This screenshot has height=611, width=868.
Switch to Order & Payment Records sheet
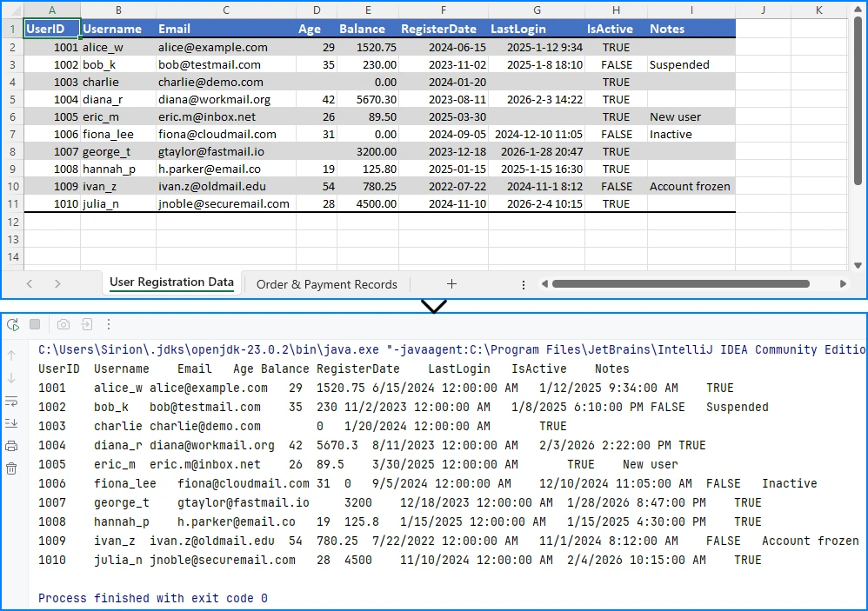[x=325, y=283]
